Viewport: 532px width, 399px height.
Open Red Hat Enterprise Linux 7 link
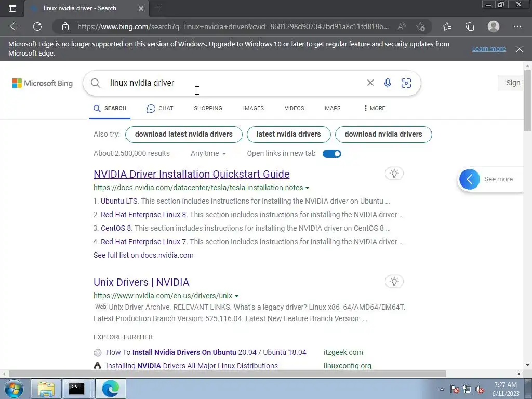pos(143,242)
